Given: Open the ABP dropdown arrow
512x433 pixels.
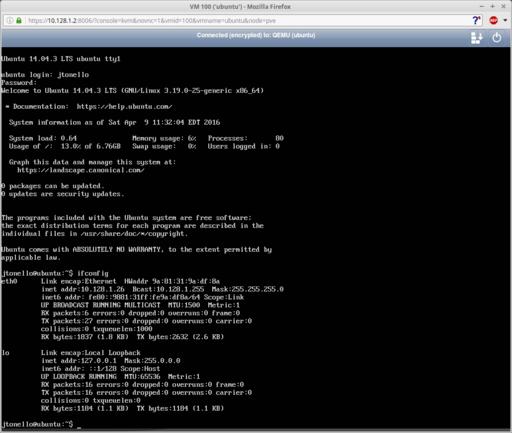Looking at the screenshot, I should 505,20.
